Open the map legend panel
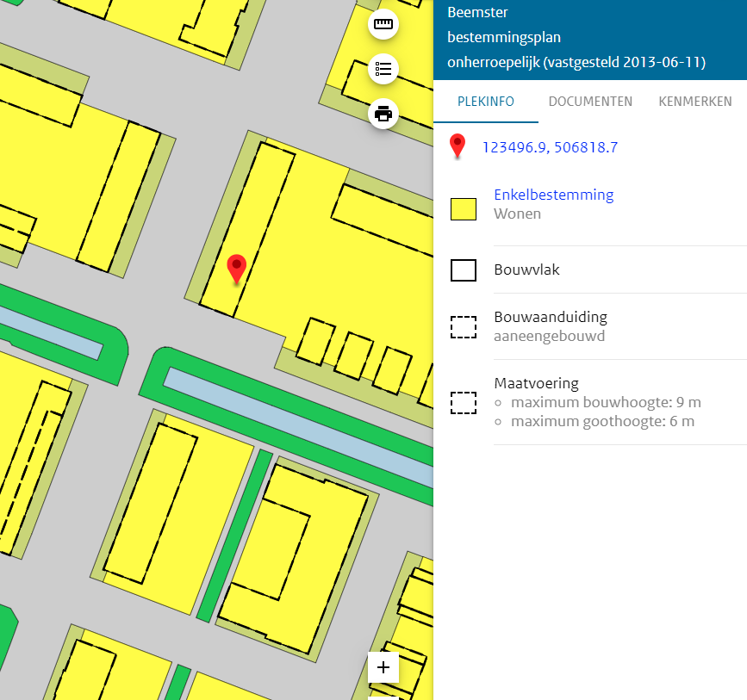747x700 pixels. [x=383, y=69]
